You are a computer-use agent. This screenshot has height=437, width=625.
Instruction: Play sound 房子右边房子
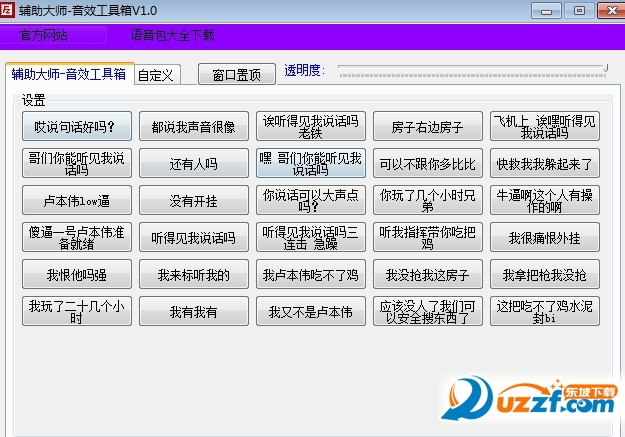pyautogui.click(x=428, y=126)
